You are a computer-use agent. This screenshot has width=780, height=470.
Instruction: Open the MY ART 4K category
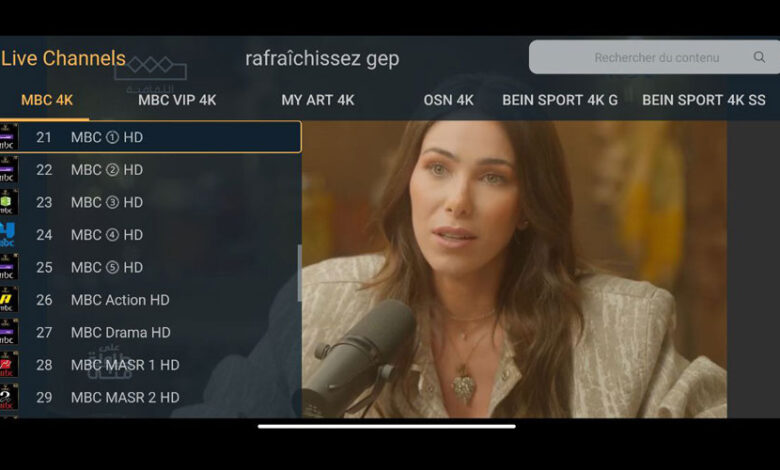[x=318, y=100]
